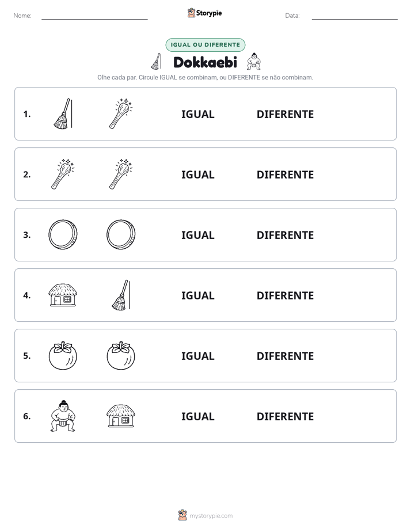
Task: Select DIFERENTE for question 6
Action: click(285, 416)
